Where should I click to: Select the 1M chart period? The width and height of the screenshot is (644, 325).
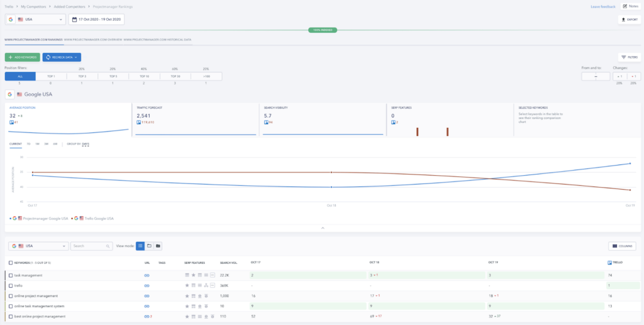click(x=37, y=144)
